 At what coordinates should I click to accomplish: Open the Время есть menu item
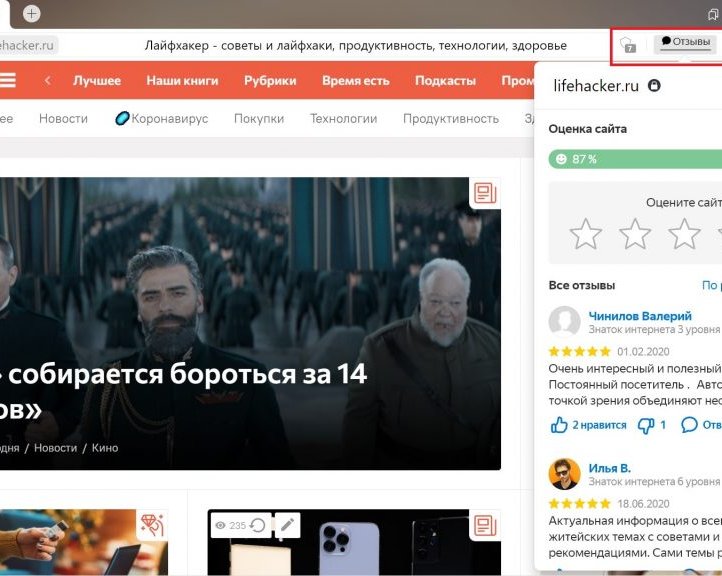356,81
